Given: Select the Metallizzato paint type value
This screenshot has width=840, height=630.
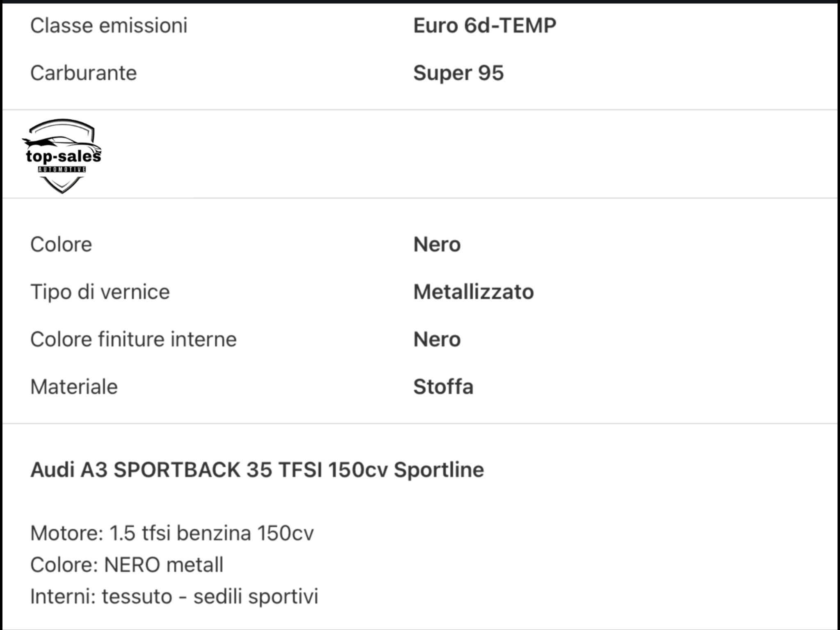Looking at the screenshot, I should coord(473,292).
